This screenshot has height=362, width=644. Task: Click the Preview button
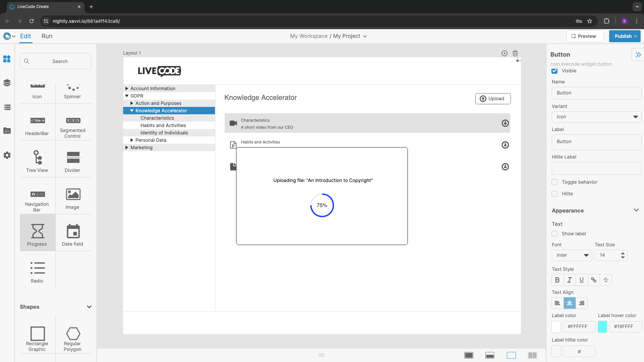tap(585, 36)
